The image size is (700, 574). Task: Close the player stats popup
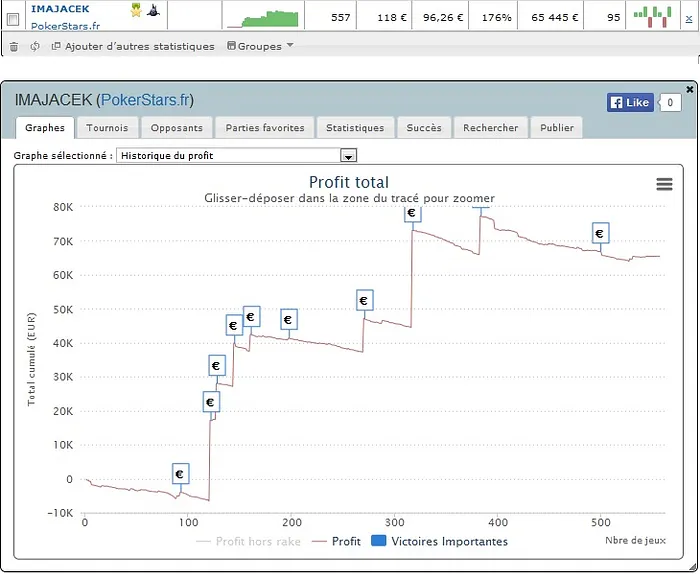click(689, 90)
